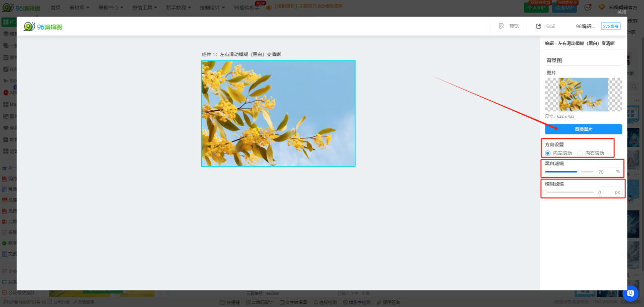644x307 pixels.
Task: Click the 预览 preview icon
Action: click(501, 26)
